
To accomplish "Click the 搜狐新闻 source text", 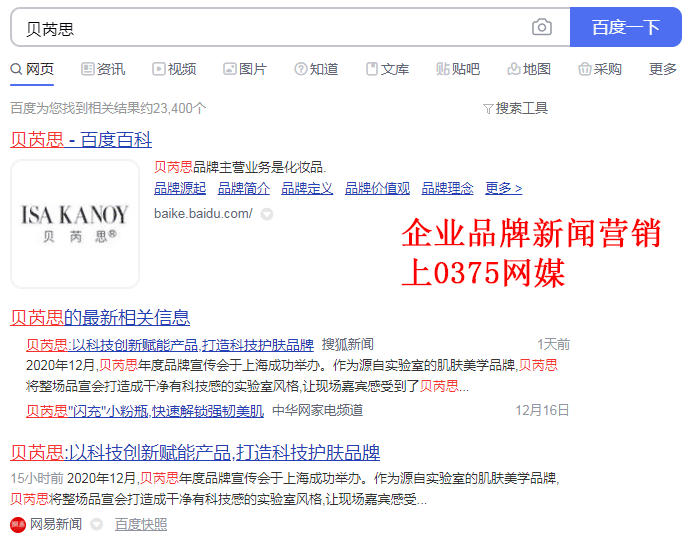I will pos(348,345).
